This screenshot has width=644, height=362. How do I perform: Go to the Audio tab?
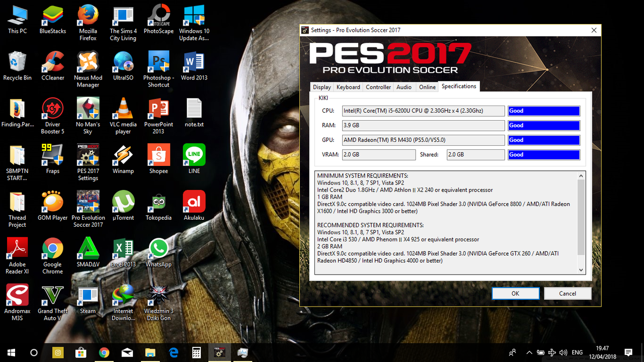click(404, 87)
